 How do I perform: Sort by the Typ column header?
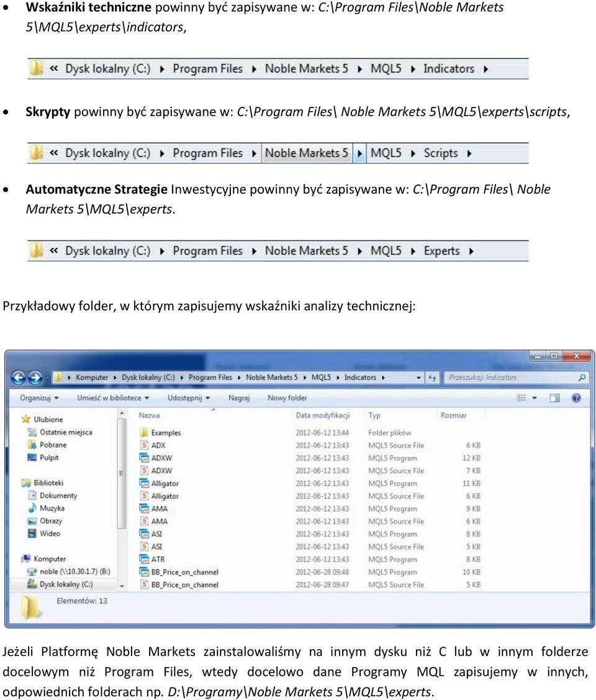tap(374, 415)
